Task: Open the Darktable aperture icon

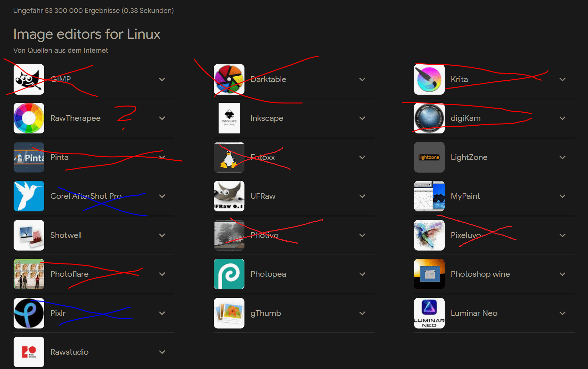Action: [229, 79]
